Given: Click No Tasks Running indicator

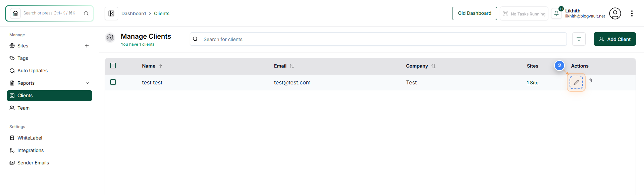Looking at the screenshot, I should 524,14.
